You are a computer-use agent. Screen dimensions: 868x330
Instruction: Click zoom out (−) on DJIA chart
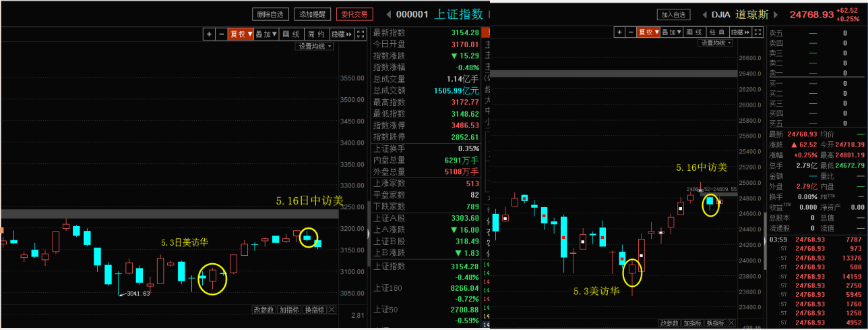tap(631, 32)
